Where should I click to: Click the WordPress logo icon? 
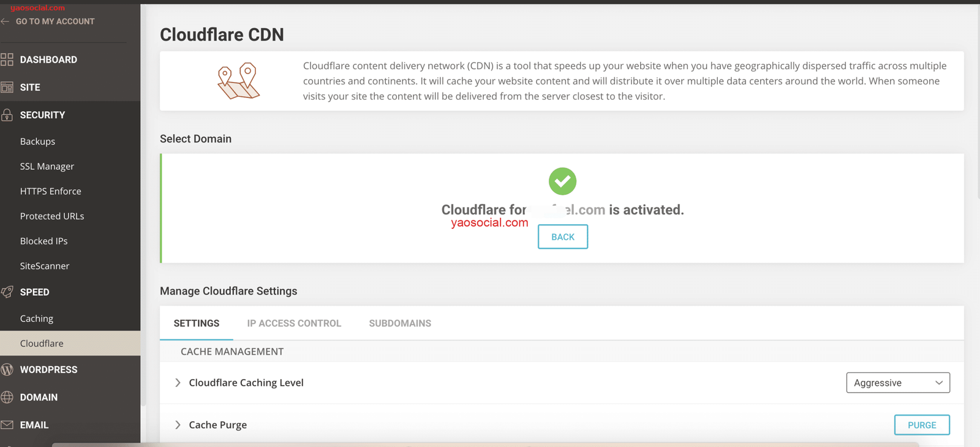[7, 370]
